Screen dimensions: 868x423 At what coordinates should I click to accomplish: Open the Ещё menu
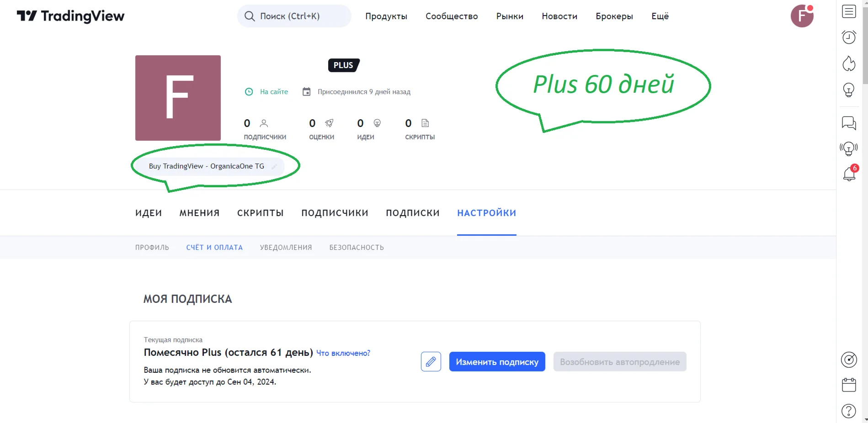660,16
